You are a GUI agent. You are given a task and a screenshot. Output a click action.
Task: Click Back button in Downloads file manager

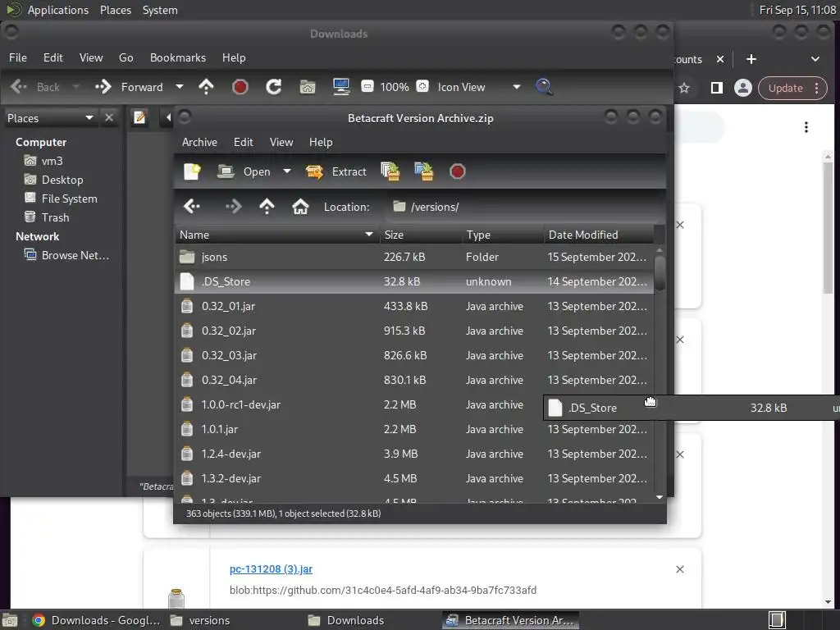(35, 87)
